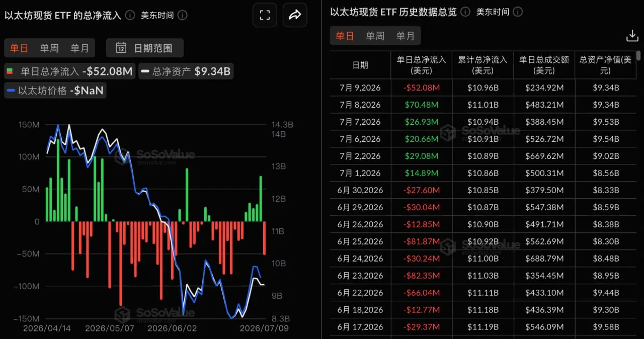Toggle 单日总净流入 legend series
The image size is (644, 339).
69,71
